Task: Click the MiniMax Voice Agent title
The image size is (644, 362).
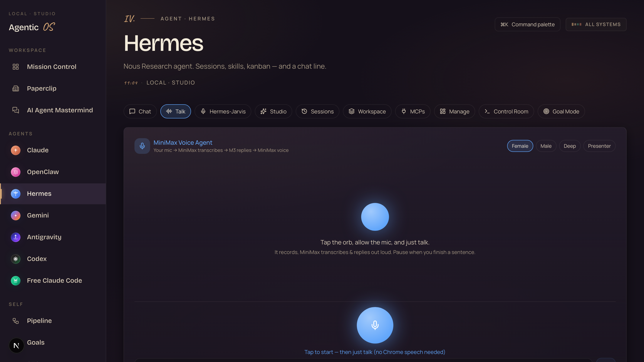Action: (183, 143)
